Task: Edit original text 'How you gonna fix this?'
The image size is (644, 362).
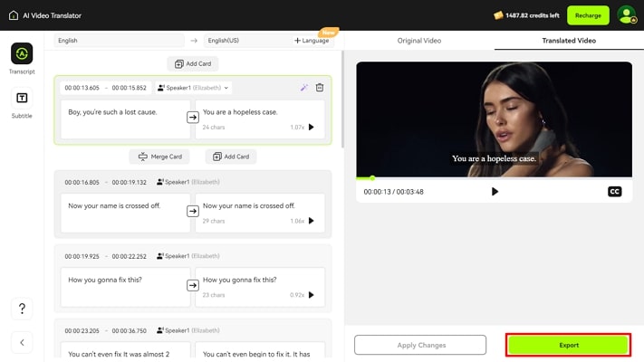Action: (125, 287)
